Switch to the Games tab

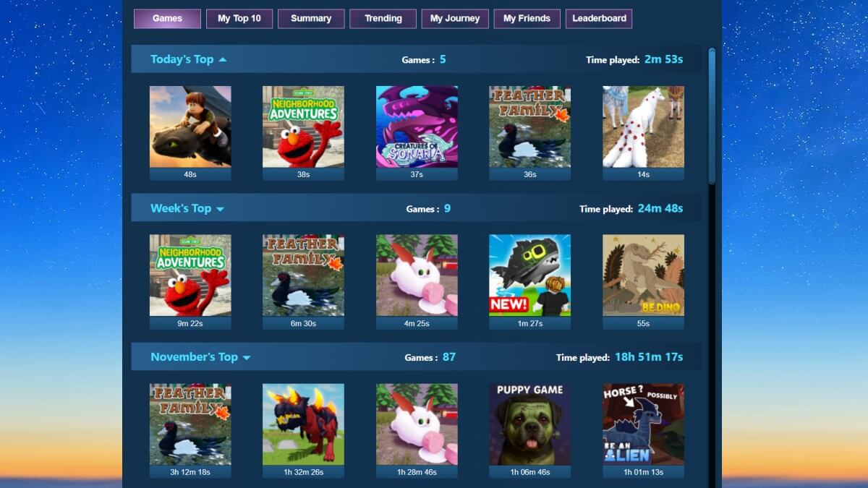click(x=167, y=19)
